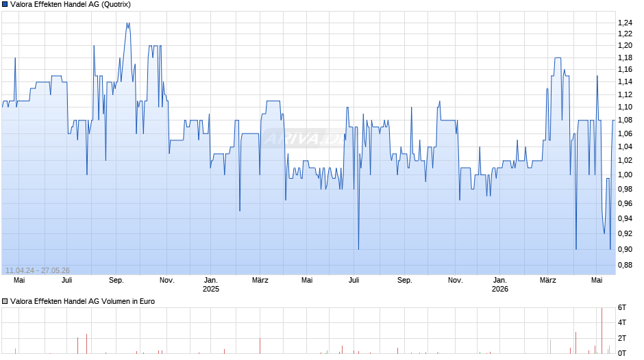Click the 1,10 price axis label
Viewport: 644px width, 360px height.
click(625, 107)
